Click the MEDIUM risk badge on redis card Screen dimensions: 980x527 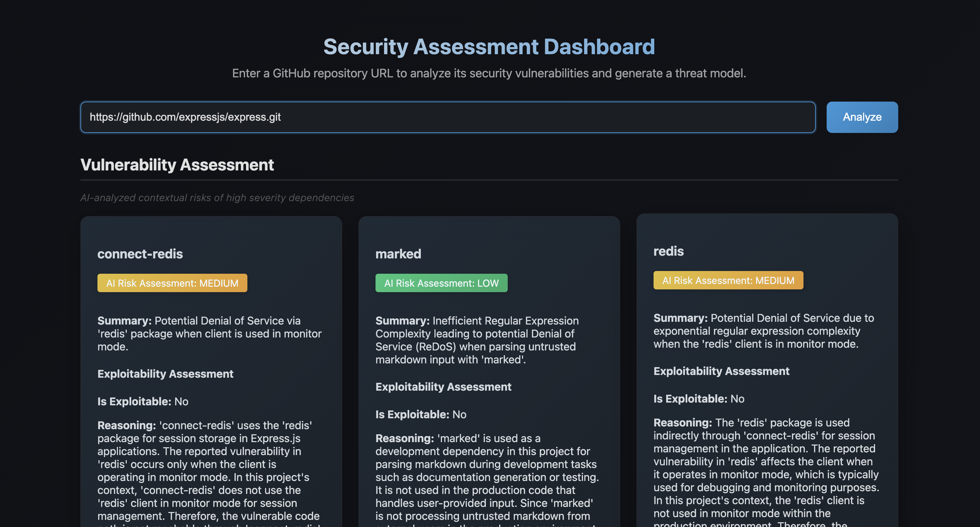pos(728,281)
